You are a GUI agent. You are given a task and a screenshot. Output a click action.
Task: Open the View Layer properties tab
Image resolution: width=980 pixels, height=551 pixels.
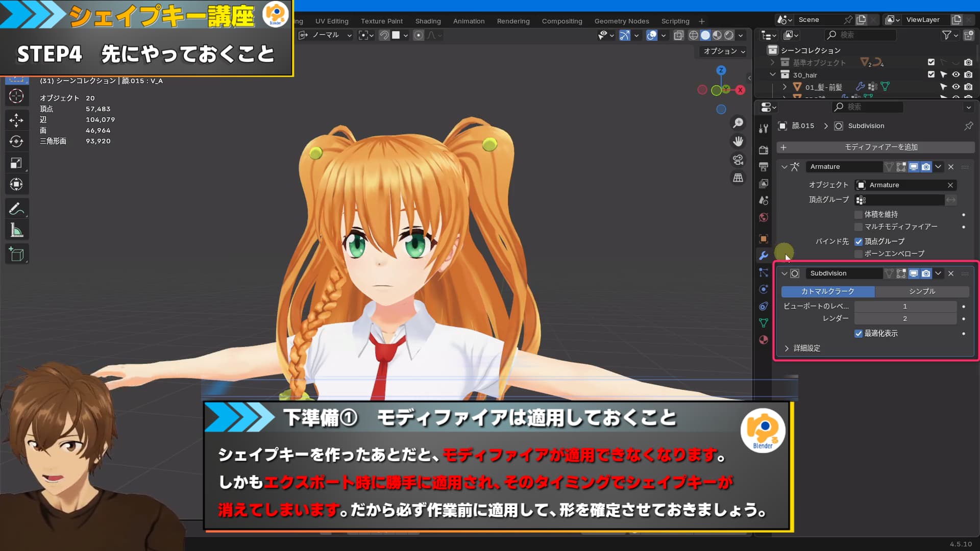(764, 184)
